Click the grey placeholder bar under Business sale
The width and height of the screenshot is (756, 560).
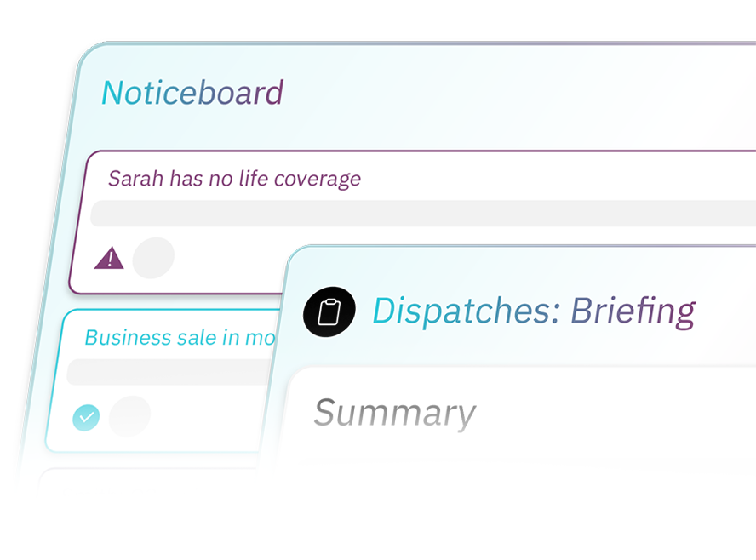pyautogui.click(x=170, y=372)
